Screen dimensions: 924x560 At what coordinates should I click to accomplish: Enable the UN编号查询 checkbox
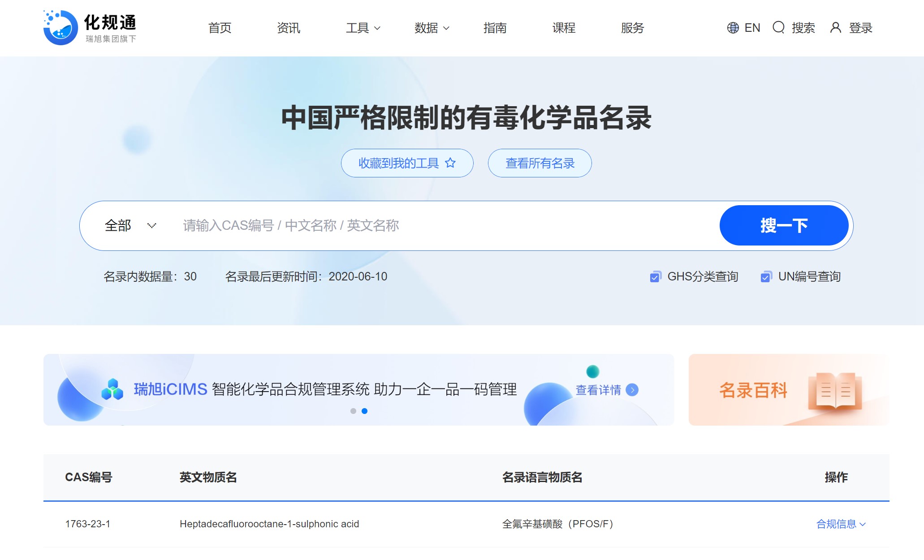point(766,277)
